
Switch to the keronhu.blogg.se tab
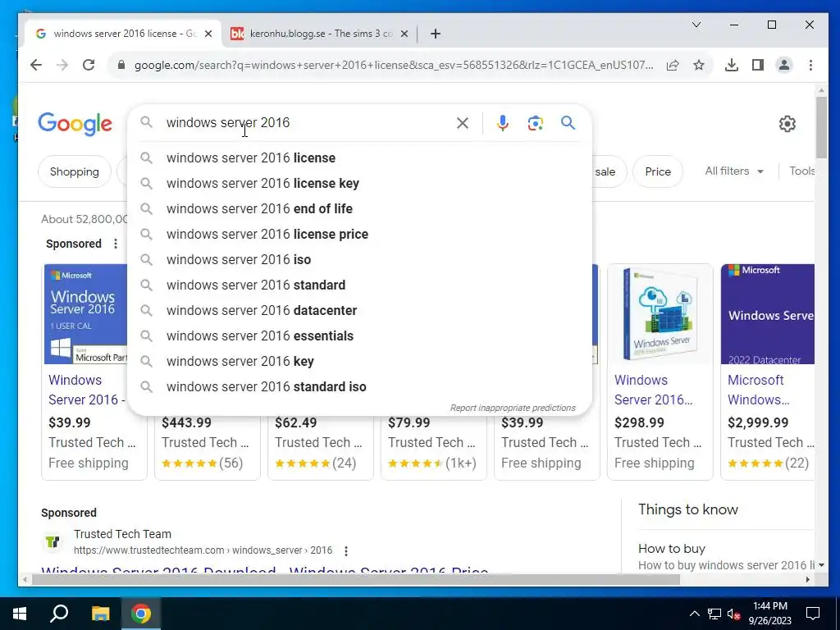click(320, 34)
